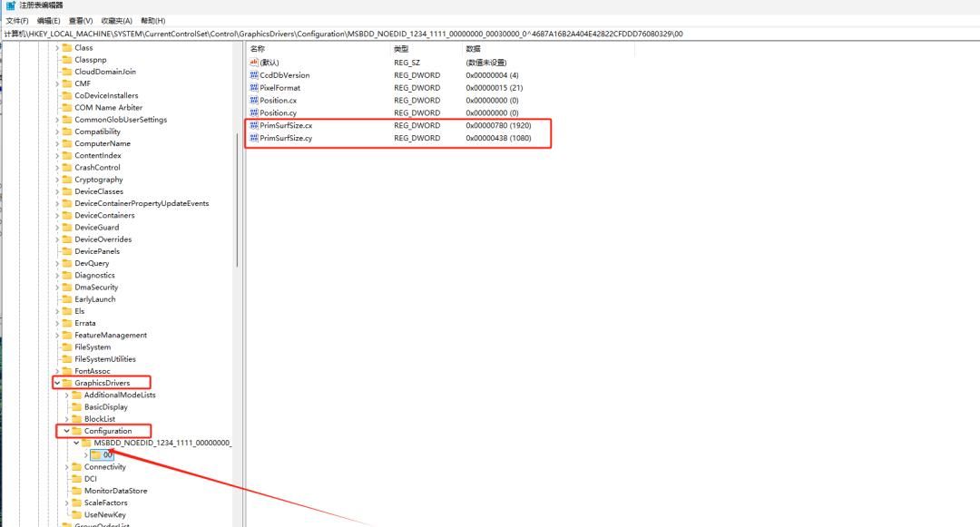Open the 帮助(H) menu
Image resolution: width=980 pixels, height=527 pixels.
(x=152, y=21)
